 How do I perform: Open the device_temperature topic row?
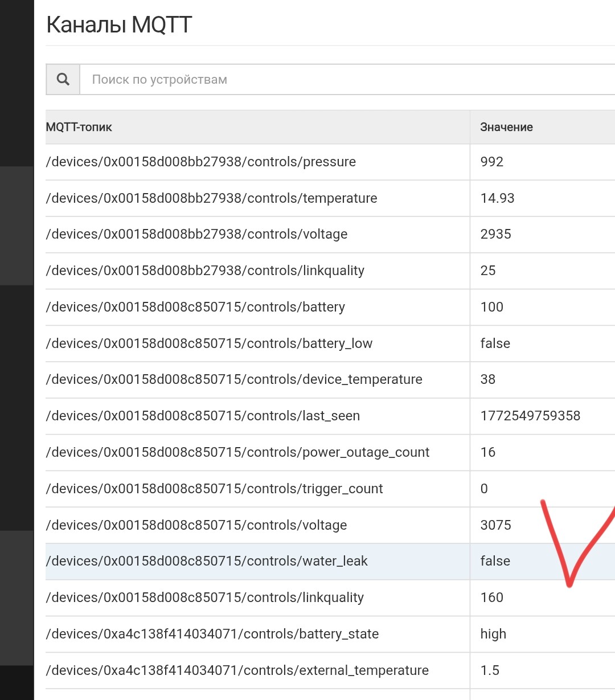tap(234, 379)
